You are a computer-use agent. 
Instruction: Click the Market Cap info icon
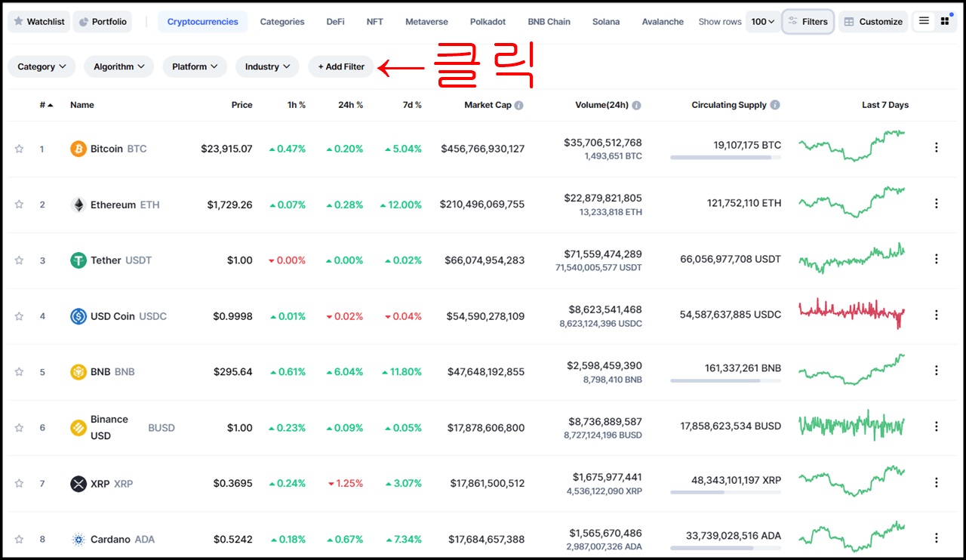coord(519,106)
